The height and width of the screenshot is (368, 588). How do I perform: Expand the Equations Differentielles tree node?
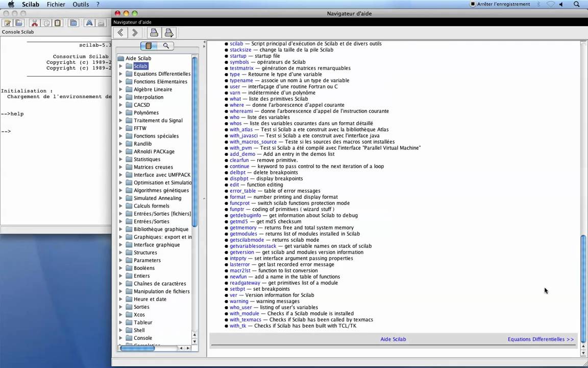point(121,74)
